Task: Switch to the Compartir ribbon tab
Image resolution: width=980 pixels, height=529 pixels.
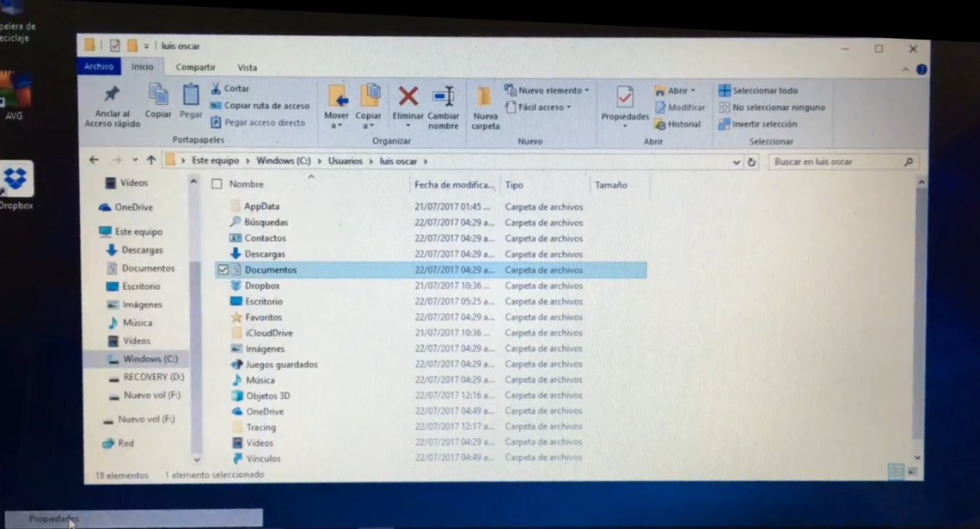Action: pyautogui.click(x=195, y=67)
